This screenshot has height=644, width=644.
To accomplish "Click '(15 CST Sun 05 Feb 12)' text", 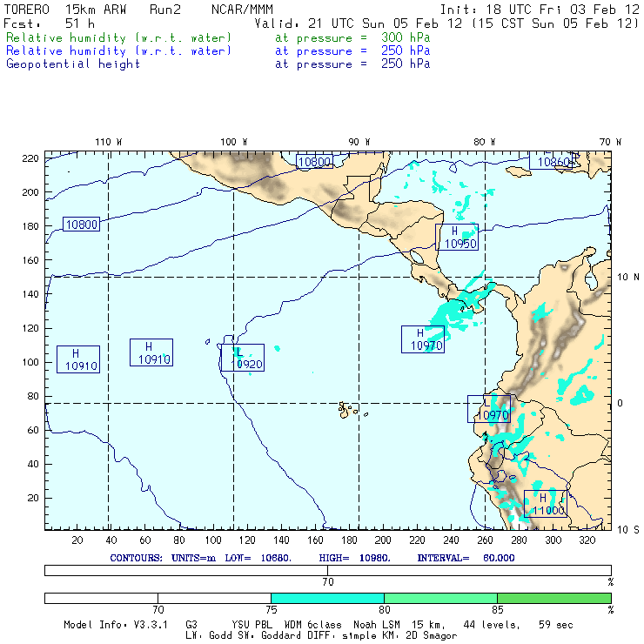I will [x=554, y=23].
